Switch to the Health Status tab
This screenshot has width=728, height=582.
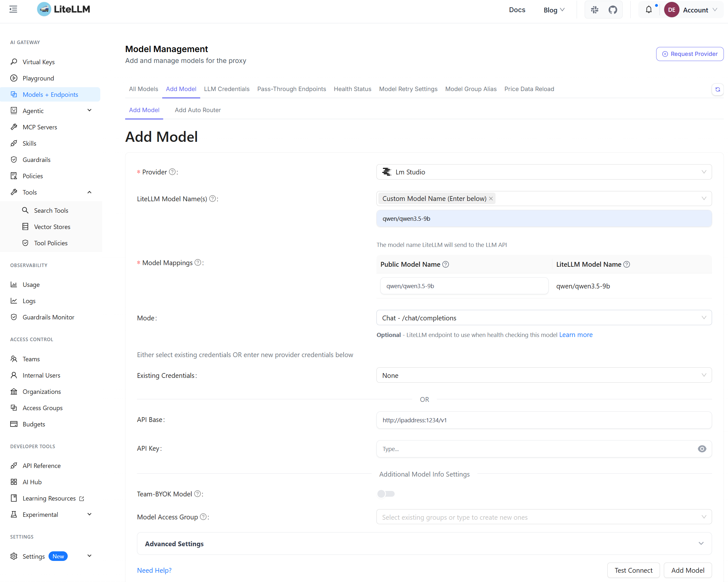coord(352,89)
